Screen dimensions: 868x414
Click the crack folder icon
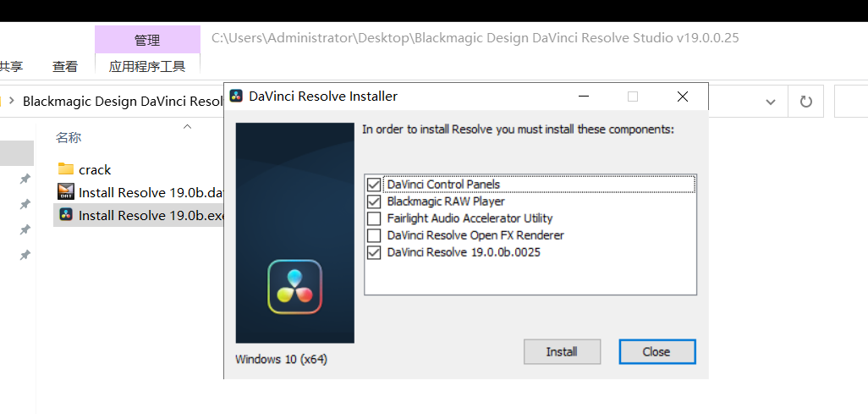[66, 169]
